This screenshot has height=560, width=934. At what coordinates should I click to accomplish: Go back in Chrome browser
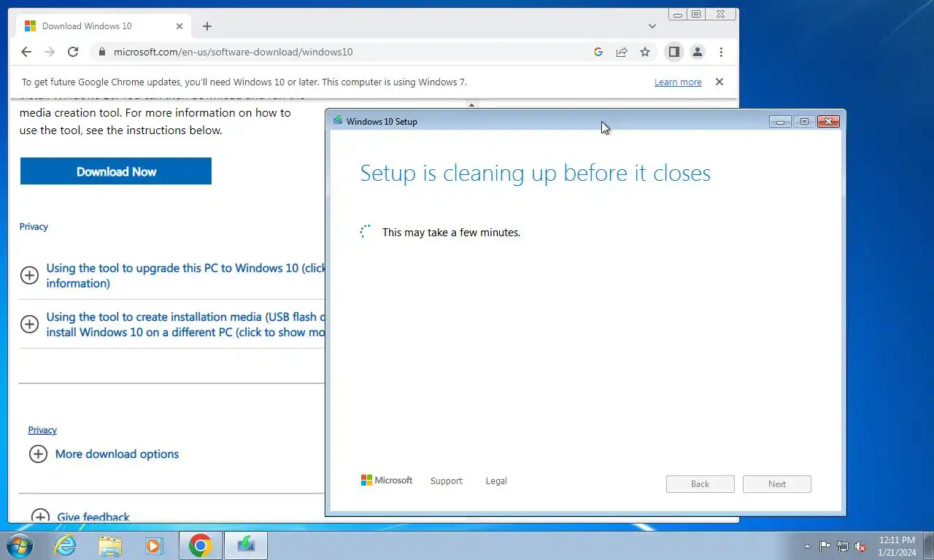pyautogui.click(x=26, y=52)
